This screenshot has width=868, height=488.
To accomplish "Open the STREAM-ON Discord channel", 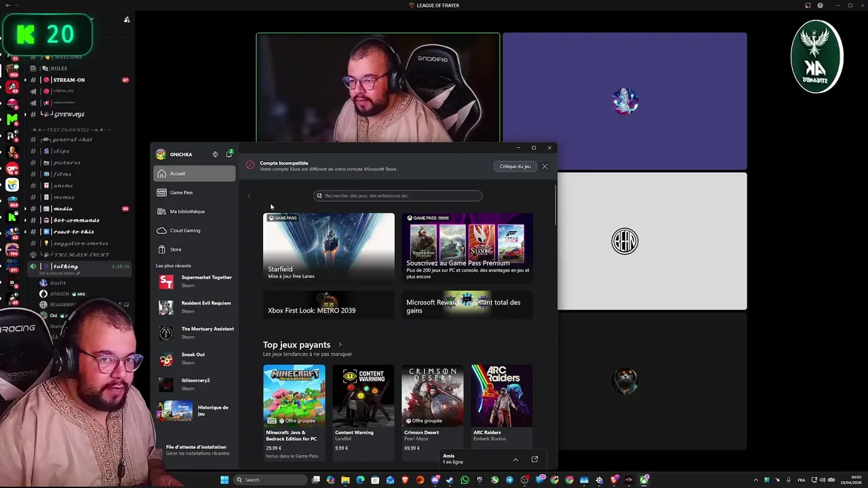I will [80, 80].
